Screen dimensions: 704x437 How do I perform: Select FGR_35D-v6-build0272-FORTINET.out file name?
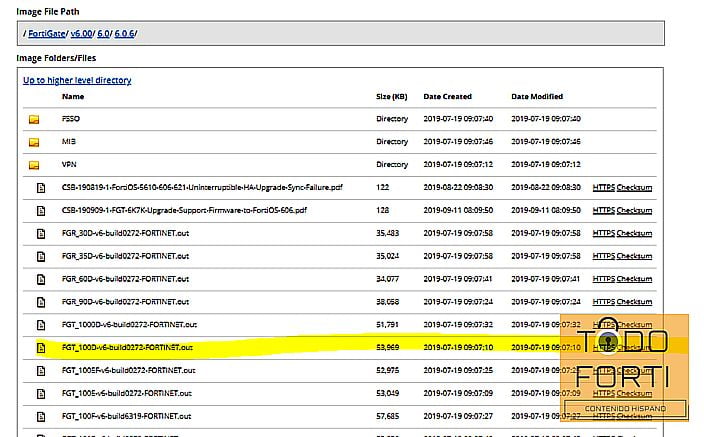125,256
